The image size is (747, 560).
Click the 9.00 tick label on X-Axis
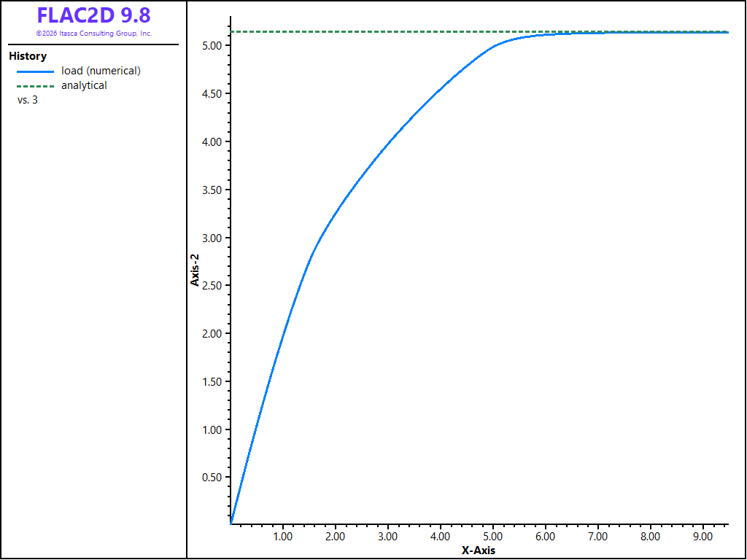tap(703, 537)
